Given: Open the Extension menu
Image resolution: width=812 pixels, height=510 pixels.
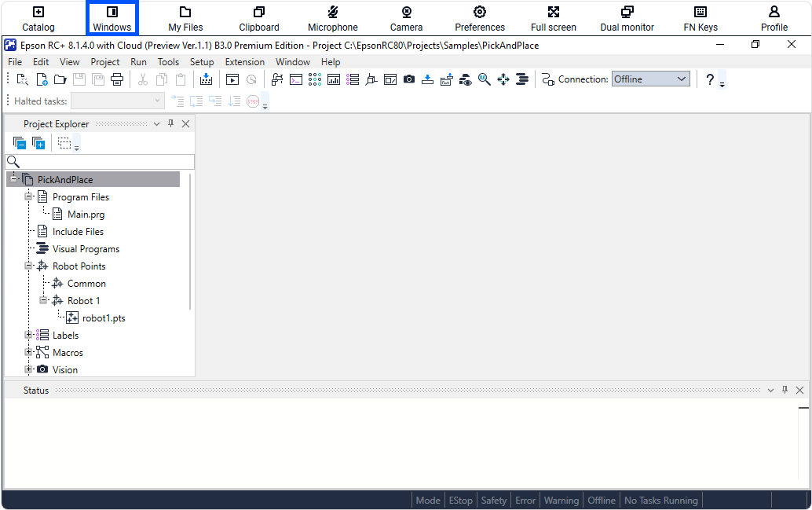Looking at the screenshot, I should click(x=245, y=62).
